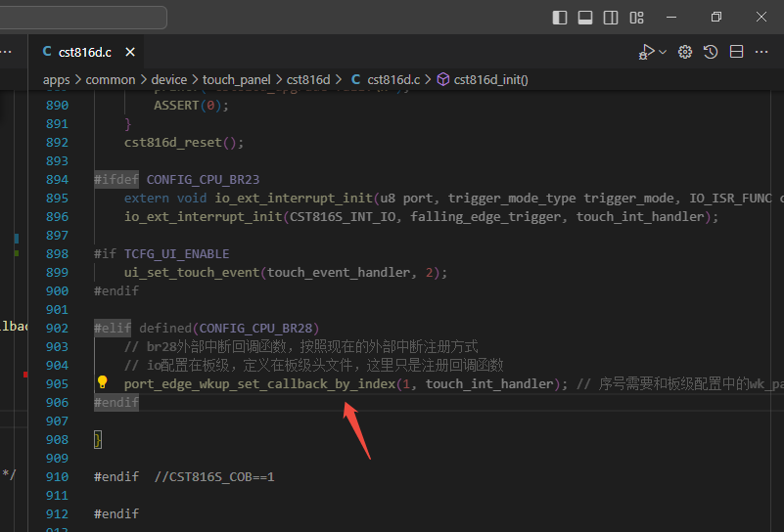Image resolution: width=784 pixels, height=532 pixels.
Task: Click 'port_edge_wkup_set_callback_by_index' on line 905
Action: tap(260, 384)
